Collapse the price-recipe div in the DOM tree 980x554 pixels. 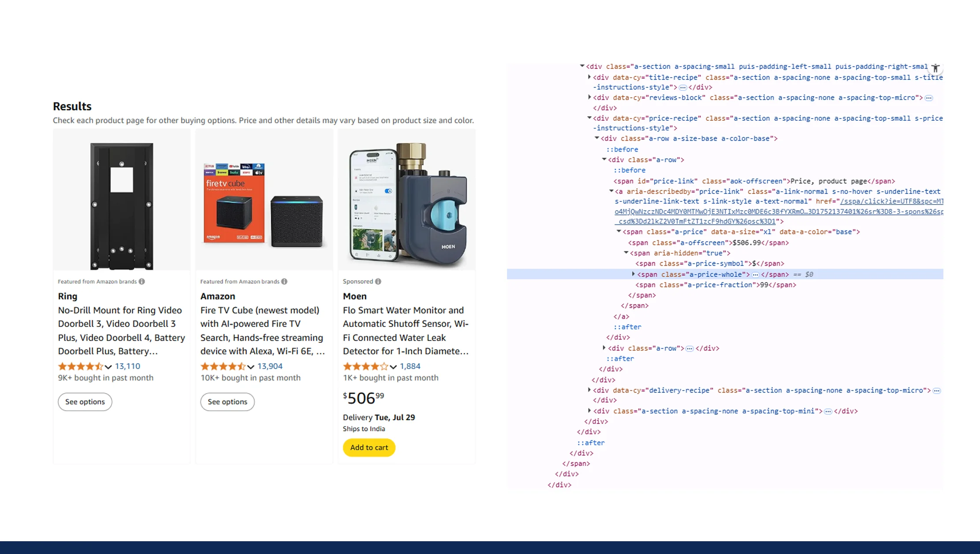[x=589, y=118]
